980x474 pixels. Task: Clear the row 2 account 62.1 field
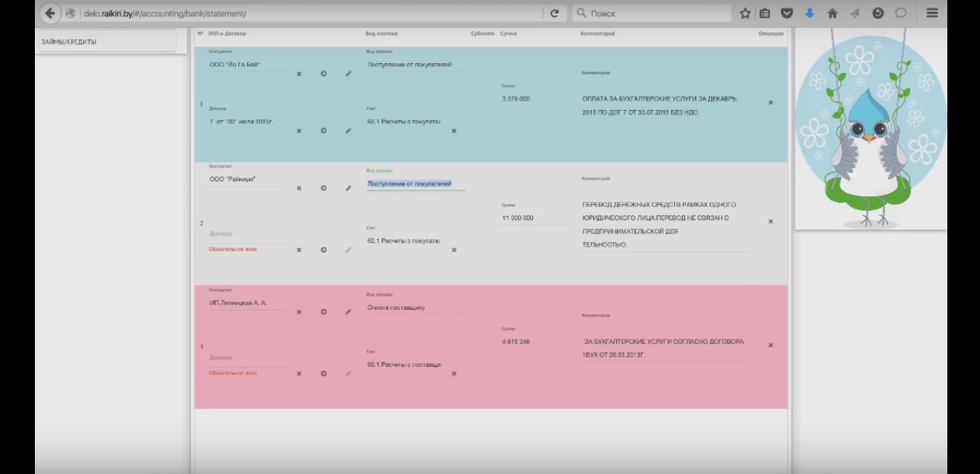coord(454,250)
